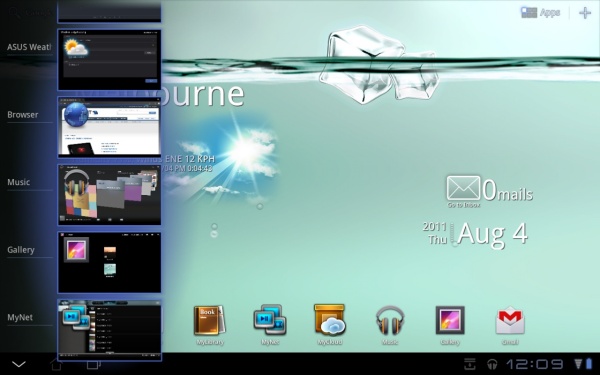
Task: Click the headphones notification icon in status bar
Action: (492, 364)
